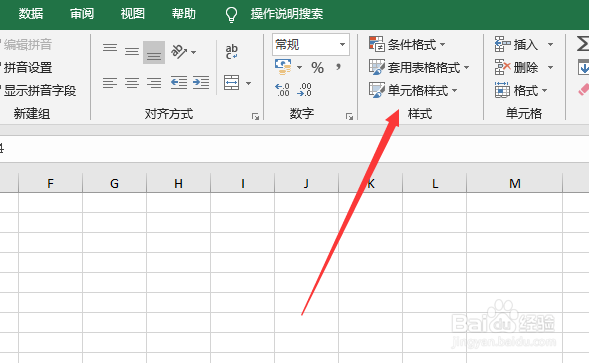Screen dimensions: 589x363
Task: Expand the merge cells dropdown arrow
Action: point(248,83)
